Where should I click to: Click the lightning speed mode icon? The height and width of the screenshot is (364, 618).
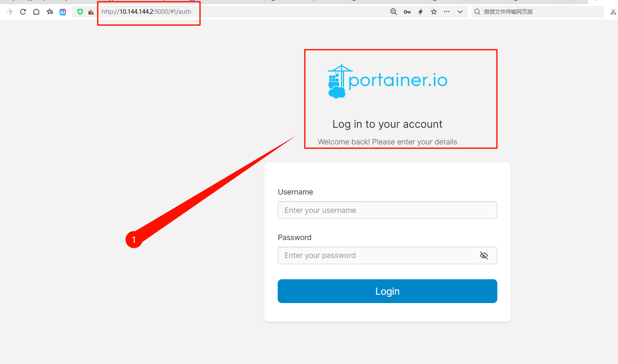tap(420, 12)
